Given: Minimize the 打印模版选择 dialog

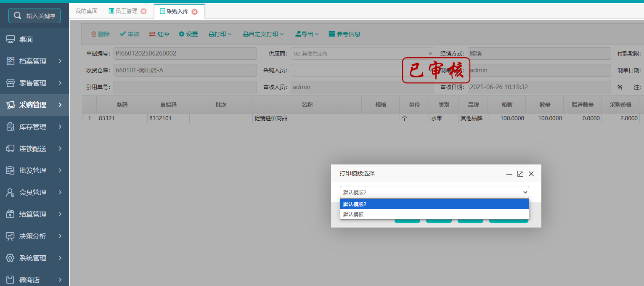Looking at the screenshot, I should click(509, 174).
